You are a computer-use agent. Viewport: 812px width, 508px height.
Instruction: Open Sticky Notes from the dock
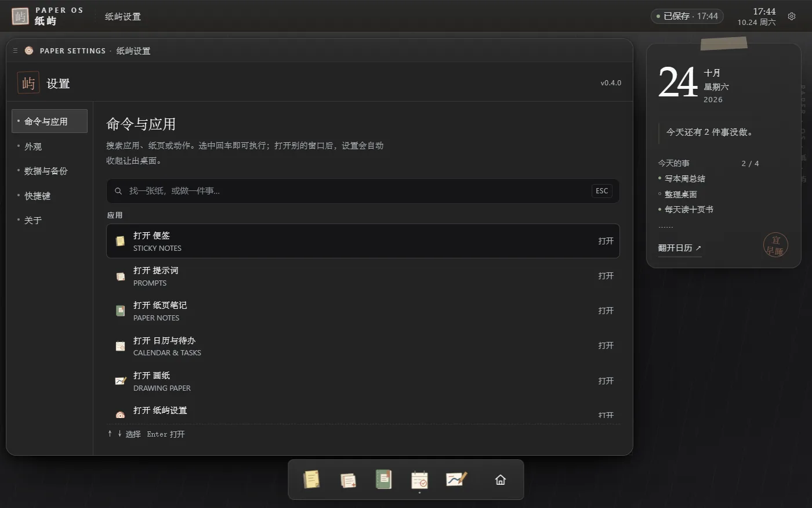pos(311,480)
